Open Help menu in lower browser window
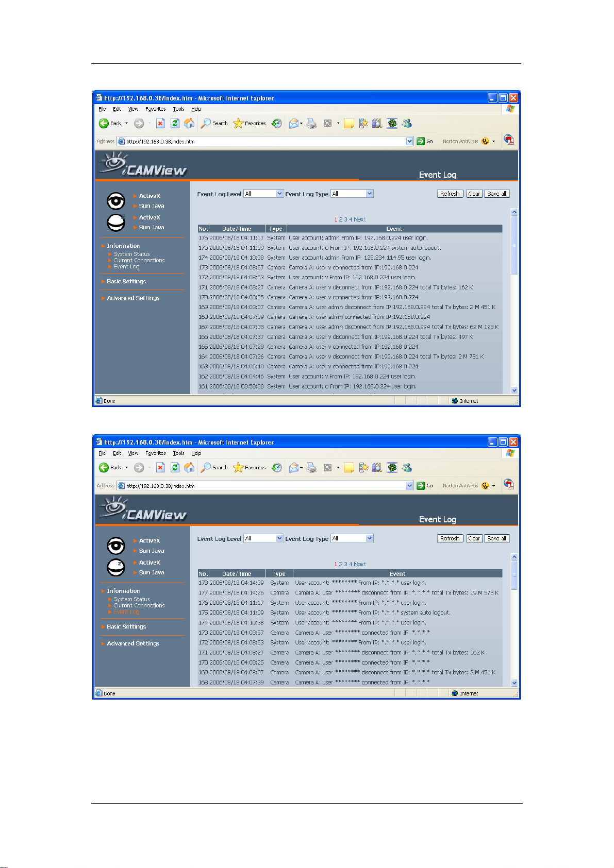The width and height of the screenshot is (614, 868). 196,453
